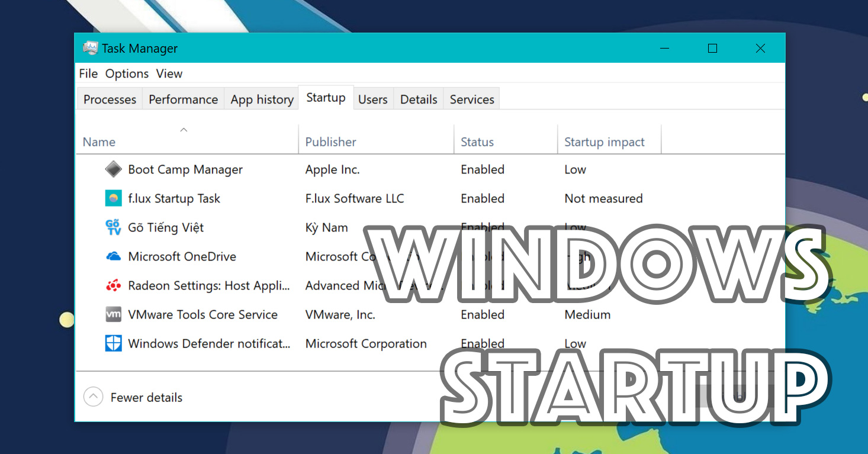Click the VMware Tools vm icon

tap(113, 314)
